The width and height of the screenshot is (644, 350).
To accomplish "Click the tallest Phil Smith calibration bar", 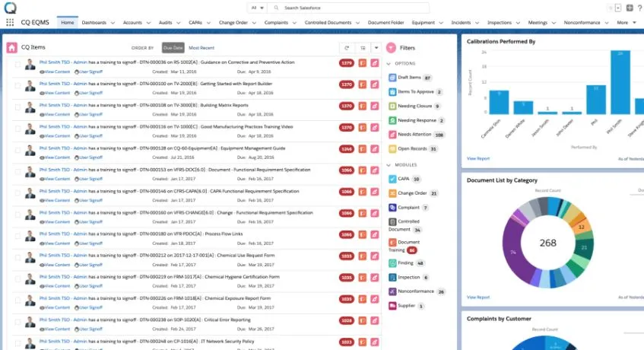I will point(620,82).
